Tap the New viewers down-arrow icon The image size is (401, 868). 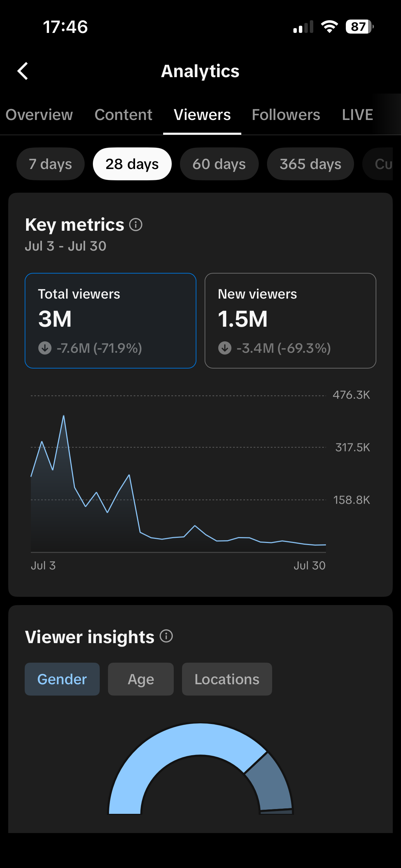pyautogui.click(x=225, y=348)
